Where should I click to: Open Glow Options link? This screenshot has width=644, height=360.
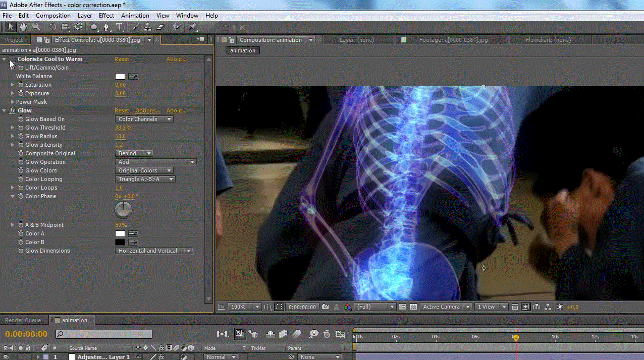point(147,110)
